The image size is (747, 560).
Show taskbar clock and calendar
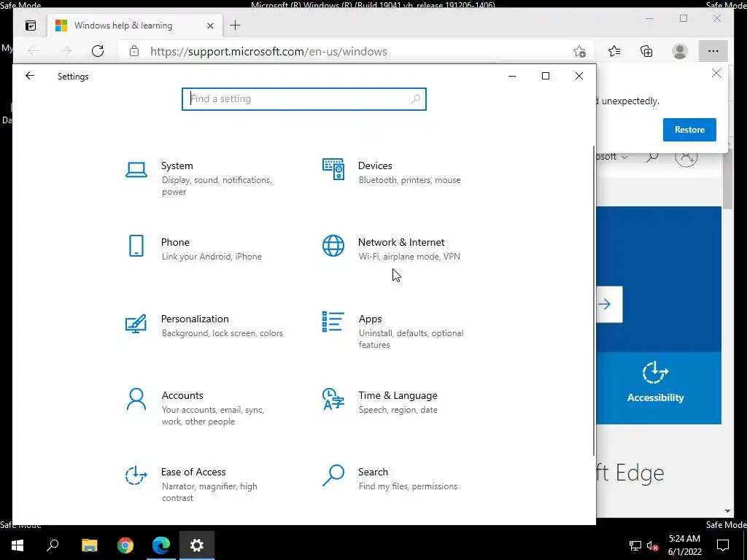pyautogui.click(x=684, y=545)
